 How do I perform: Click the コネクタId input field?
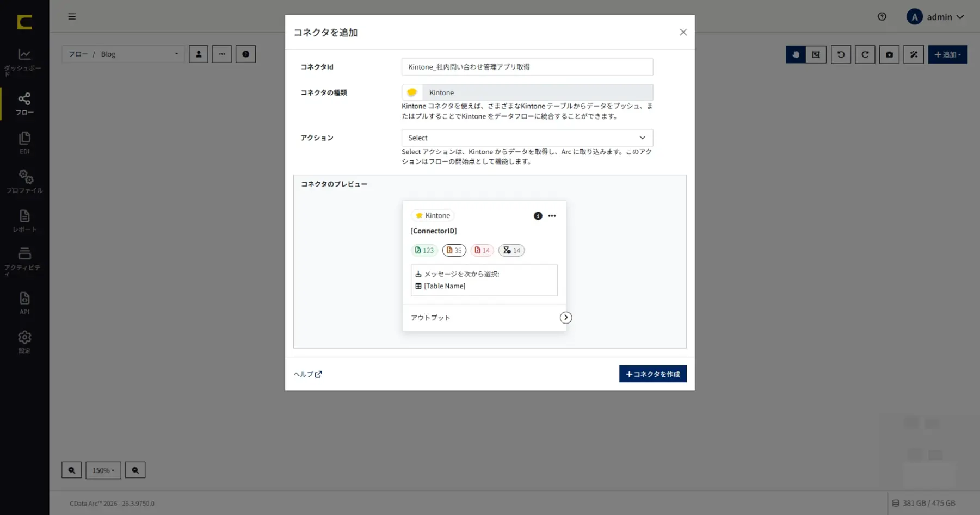tap(527, 67)
